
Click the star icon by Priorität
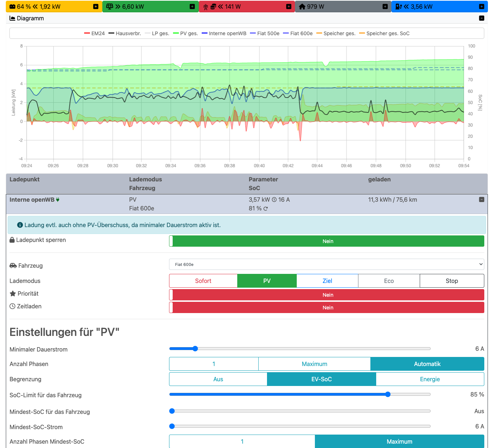pyautogui.click(x=13, y=293)
